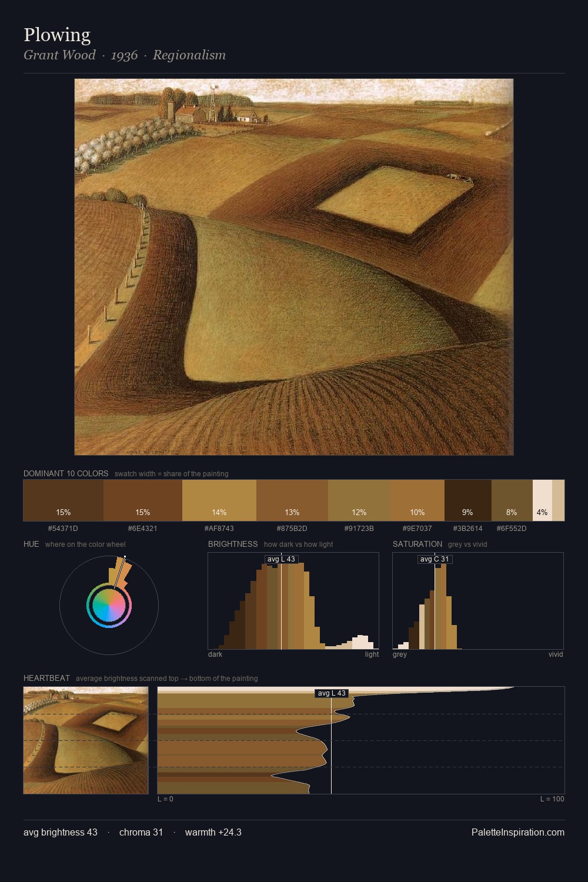
Task: Click the chroma 31 footer stat
Action: pos(141,832)
